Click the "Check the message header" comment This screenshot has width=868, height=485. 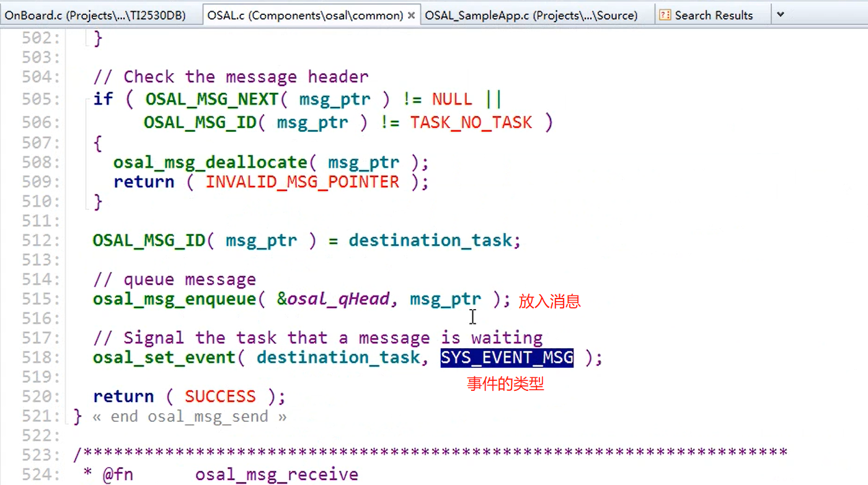231,77
